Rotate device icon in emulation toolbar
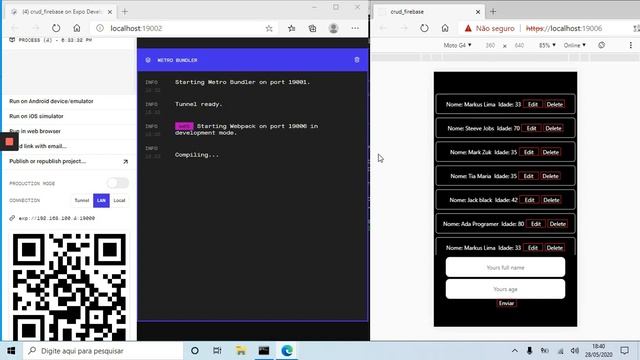The width and height of the screenshot is (640, 360). [x=601, y=45]
